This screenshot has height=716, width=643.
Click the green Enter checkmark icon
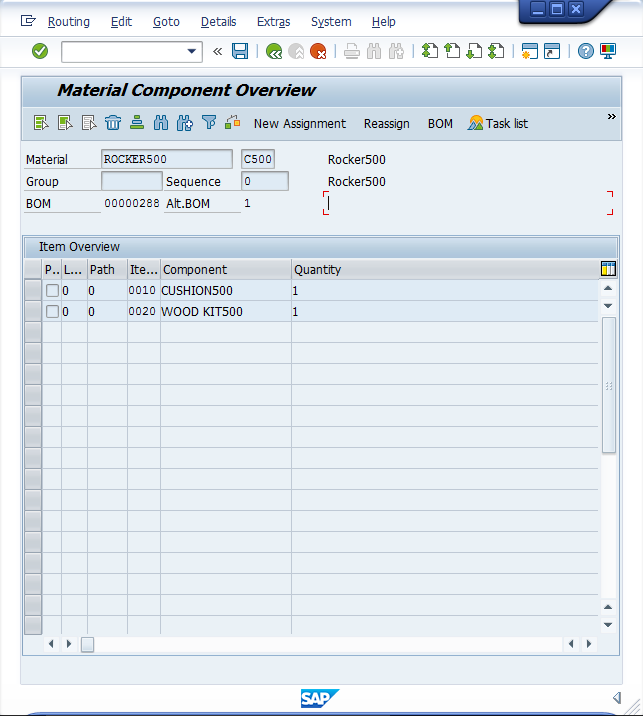40,51
